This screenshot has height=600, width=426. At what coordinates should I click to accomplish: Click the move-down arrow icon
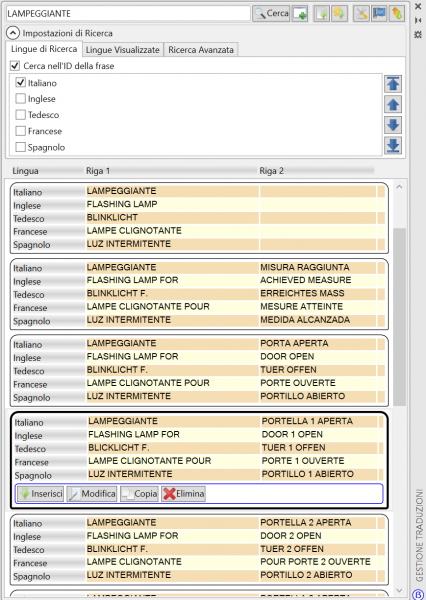click(x=393, y=125)
